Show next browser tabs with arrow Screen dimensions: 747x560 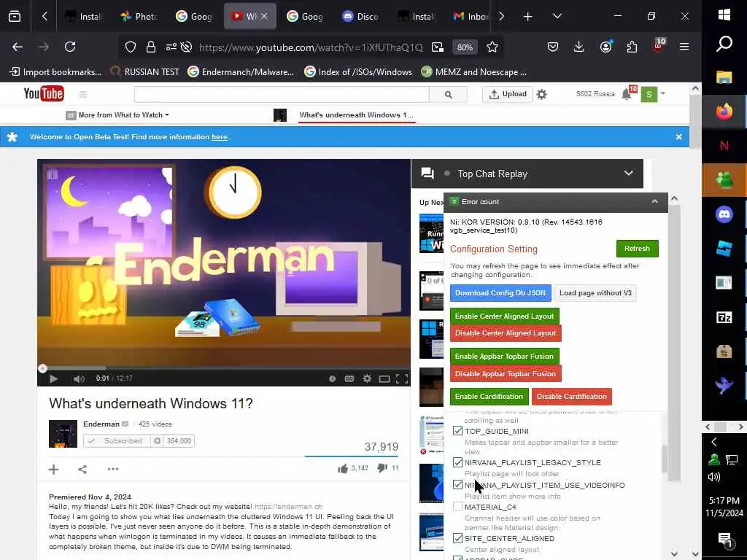click(x=501, y=16)
